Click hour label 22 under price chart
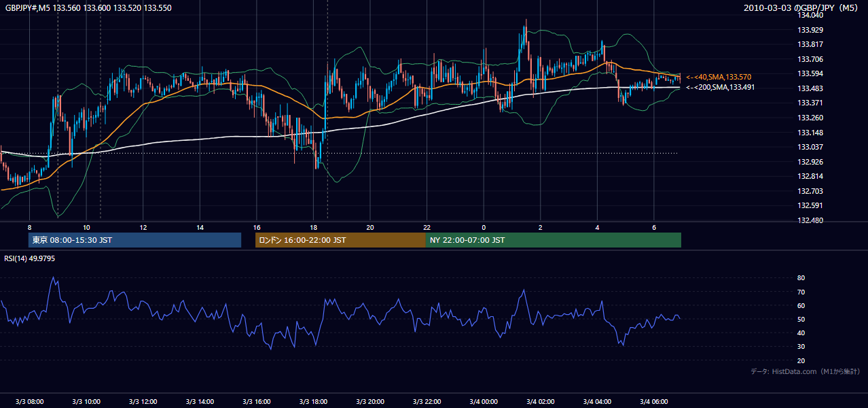 coord(427,227)
